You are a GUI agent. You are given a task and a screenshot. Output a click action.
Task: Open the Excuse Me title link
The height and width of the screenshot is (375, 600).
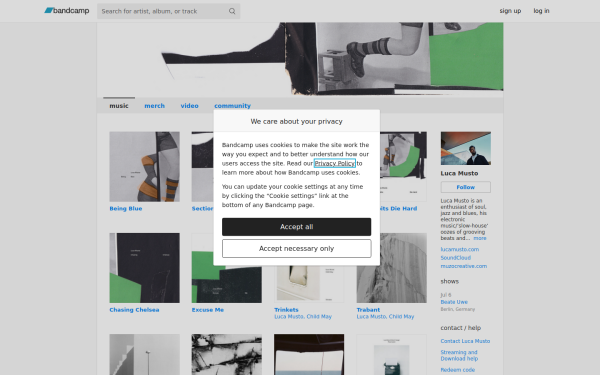click(208, 310)
